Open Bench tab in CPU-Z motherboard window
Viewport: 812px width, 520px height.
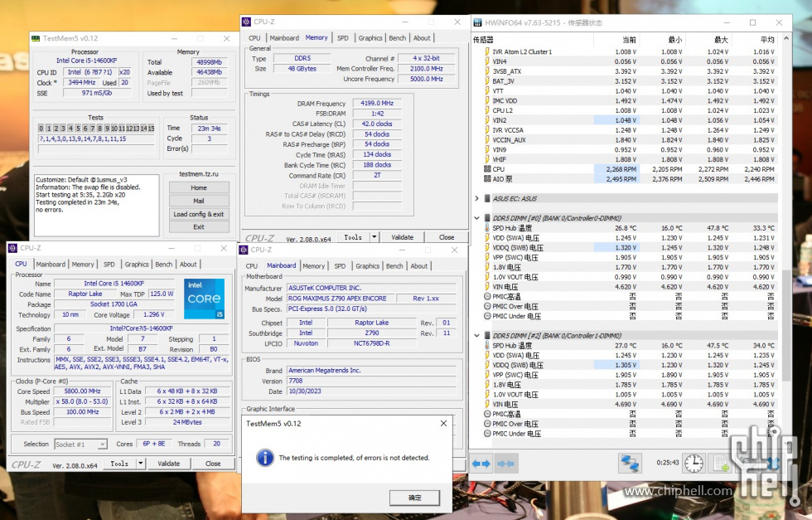pyautogui.click(x=394, y=266)
